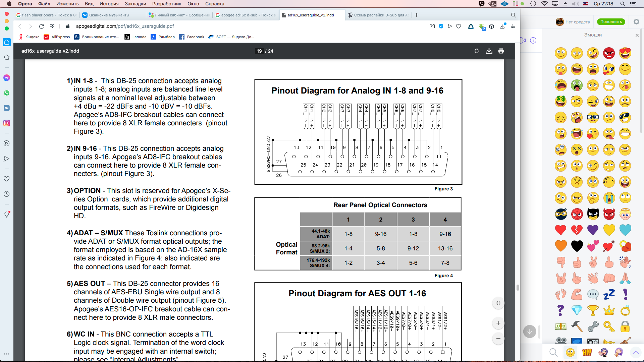Insert the zZ sleep emoji
This screenshot has height=362, width=644.
(609, 294)
